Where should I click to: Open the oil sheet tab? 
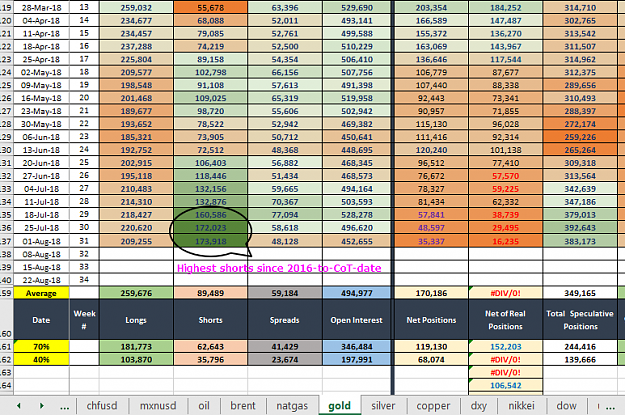coord(204,406)
